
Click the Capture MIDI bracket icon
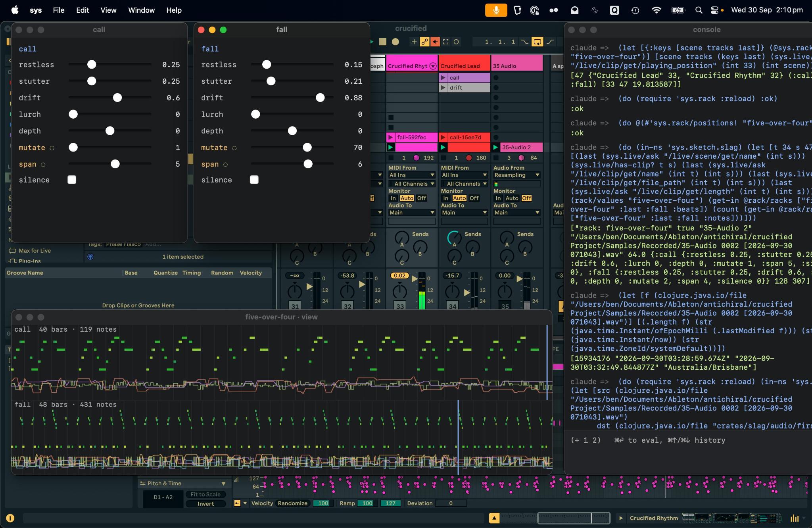tap(446, 42)
